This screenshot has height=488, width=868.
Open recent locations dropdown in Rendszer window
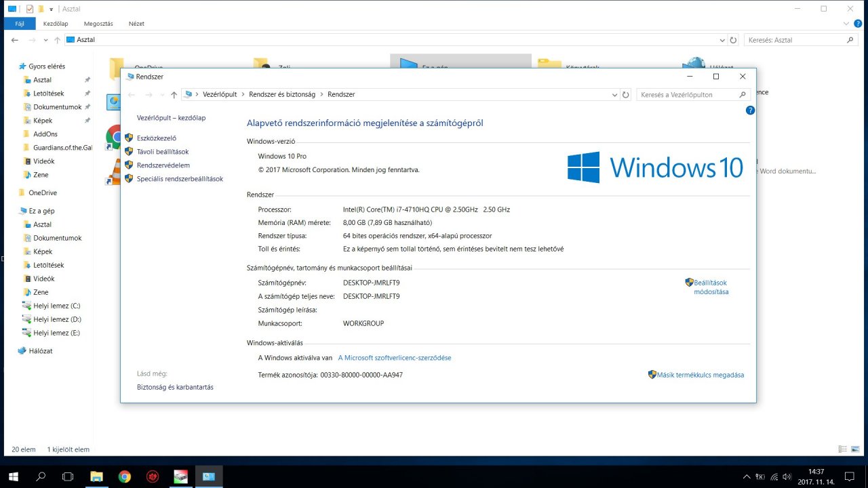(x=163, y=95)
